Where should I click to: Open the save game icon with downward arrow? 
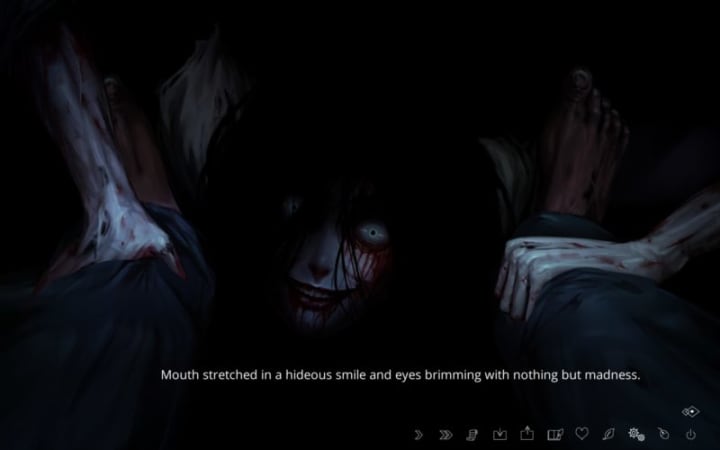(x=500, y=434)
